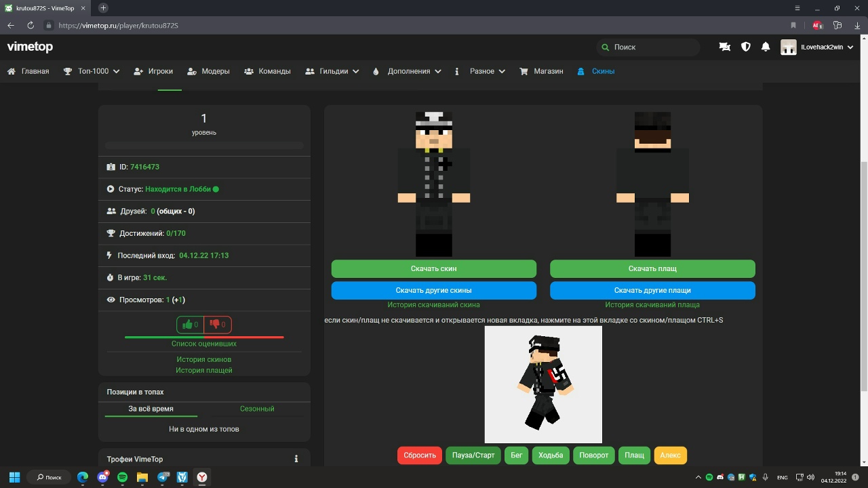
Task: Click the thumbs up like button
Action: pyautogui.click(x=190, y=325)
